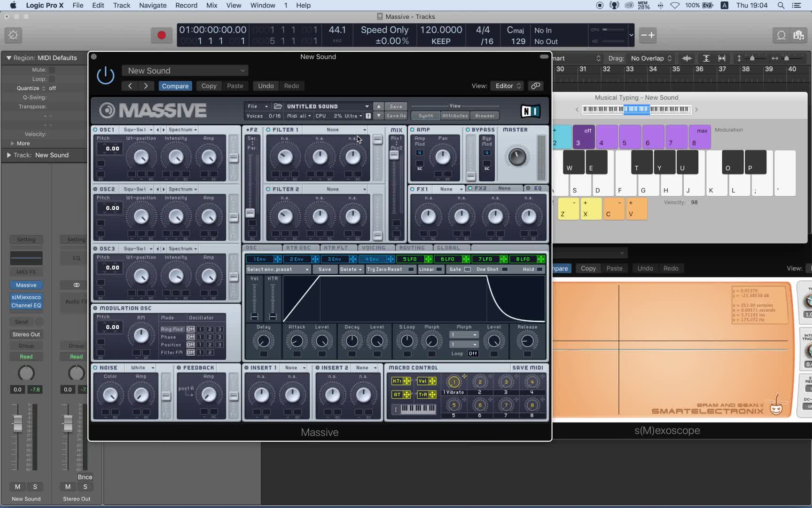Click the plugin link chain icon
Viewport: 812px width, 508px height.
pyautogui.click(x=535, y=86)
